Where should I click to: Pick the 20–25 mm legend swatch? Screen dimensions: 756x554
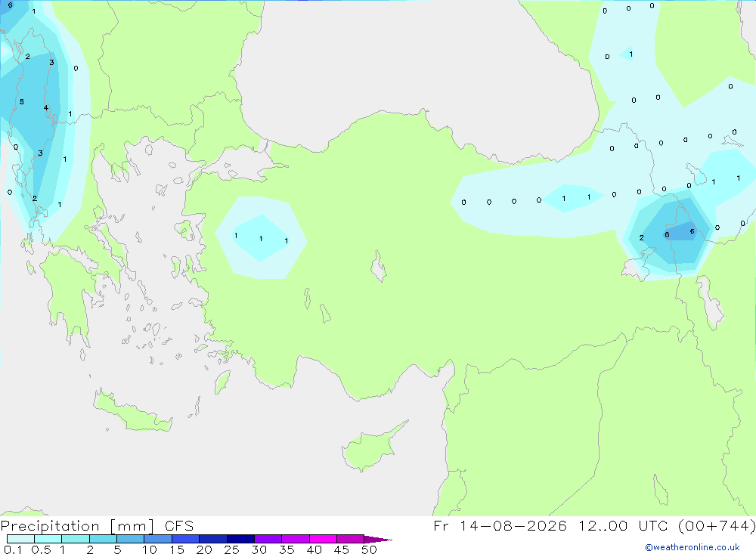[212, 539]
